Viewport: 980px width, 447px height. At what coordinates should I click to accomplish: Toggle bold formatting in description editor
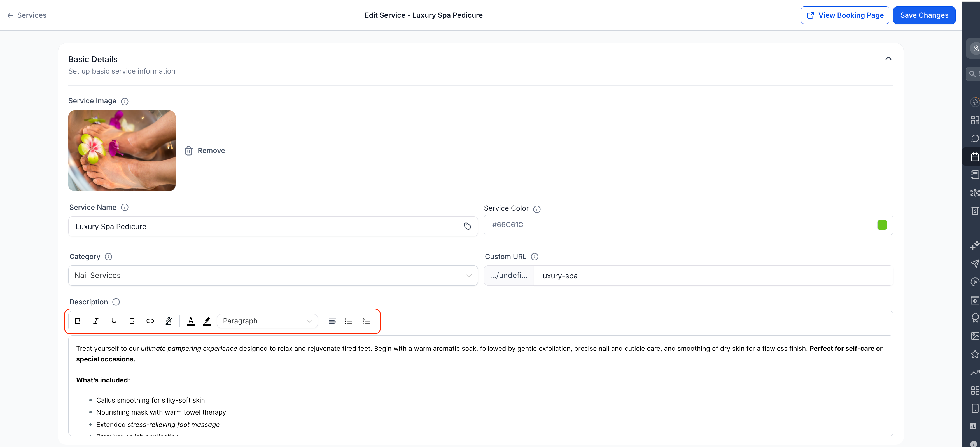click(x=78, y=321)
